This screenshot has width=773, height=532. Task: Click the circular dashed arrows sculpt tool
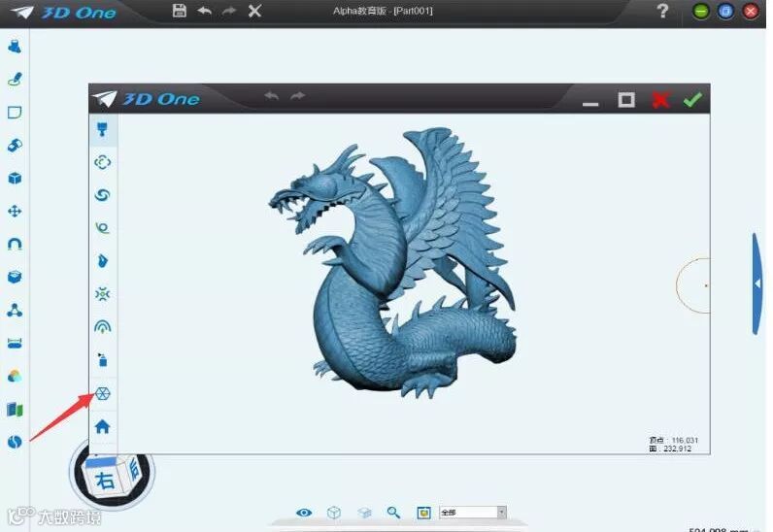103,162
